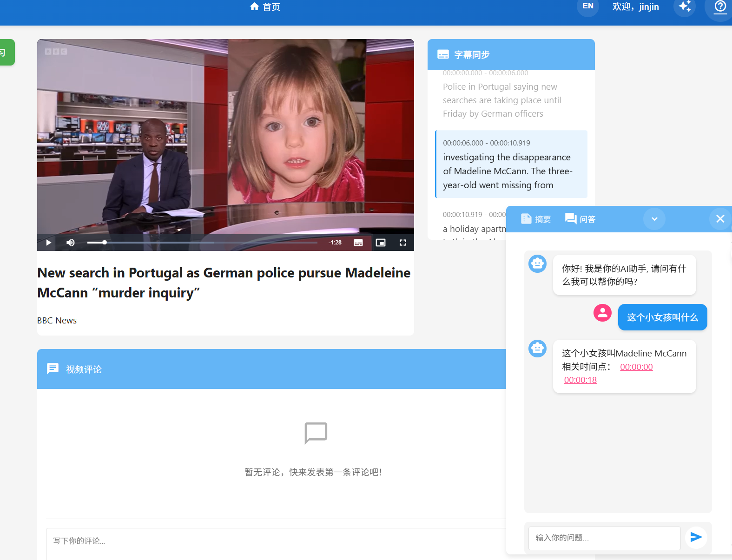Switch language with the EN button
This screenshot has width=732, height=560.
[588, 6]
